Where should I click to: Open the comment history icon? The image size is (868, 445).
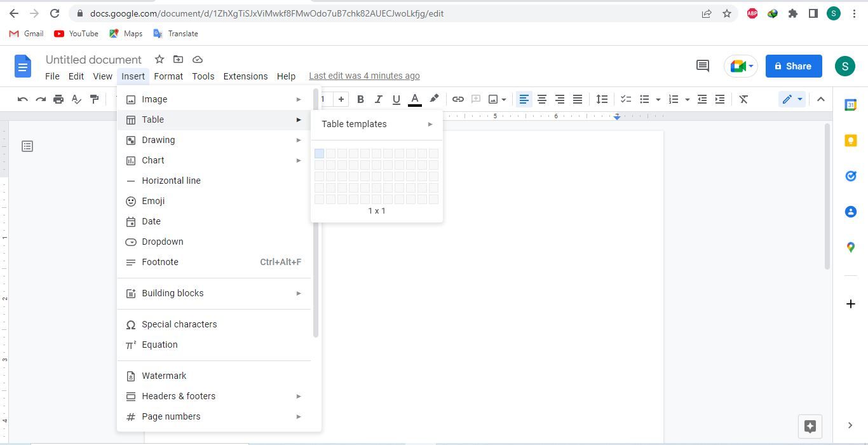702,65
